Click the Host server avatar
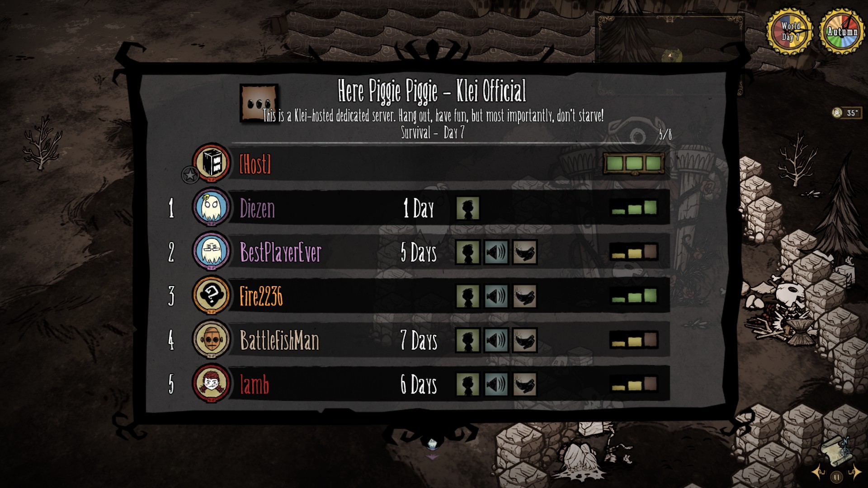This screenshot has width=868, height=488. click(x=211, y=163)
